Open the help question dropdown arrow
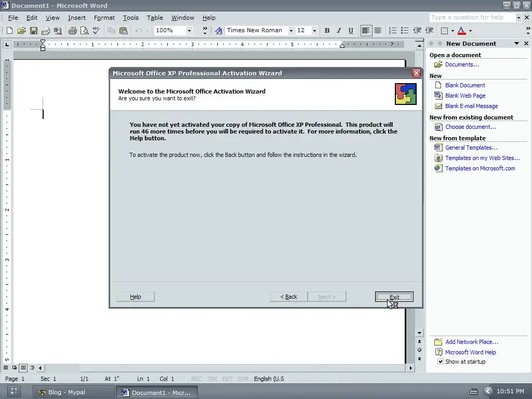532x399 pixels. tap(518, 17)
